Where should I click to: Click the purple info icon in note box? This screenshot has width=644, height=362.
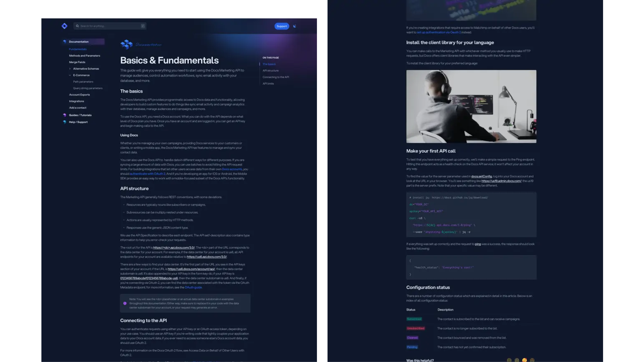tap(125, 303)
